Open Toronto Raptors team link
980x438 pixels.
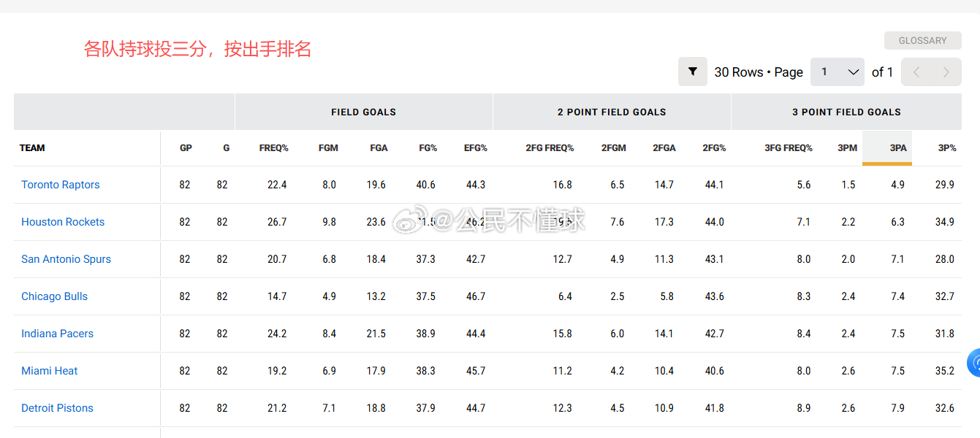61,185
